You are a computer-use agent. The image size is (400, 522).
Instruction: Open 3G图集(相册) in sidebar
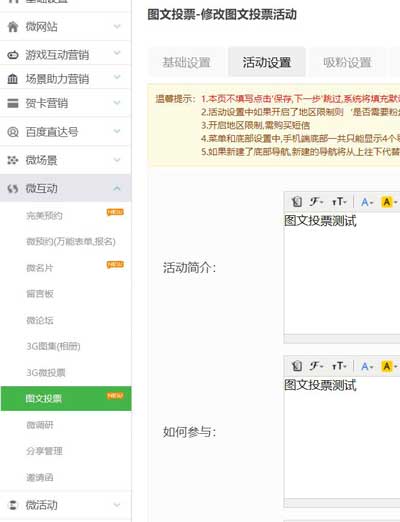tap(53, 346)
